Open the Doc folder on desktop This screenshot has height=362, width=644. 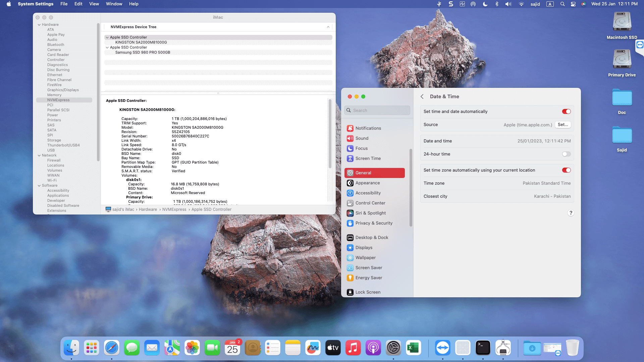pos(622,101)
